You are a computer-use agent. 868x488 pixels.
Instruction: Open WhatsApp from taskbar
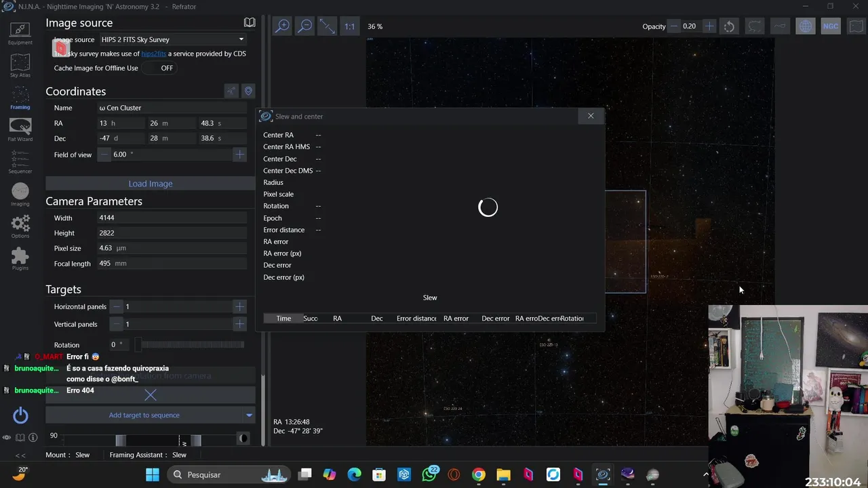click(429, 474)
